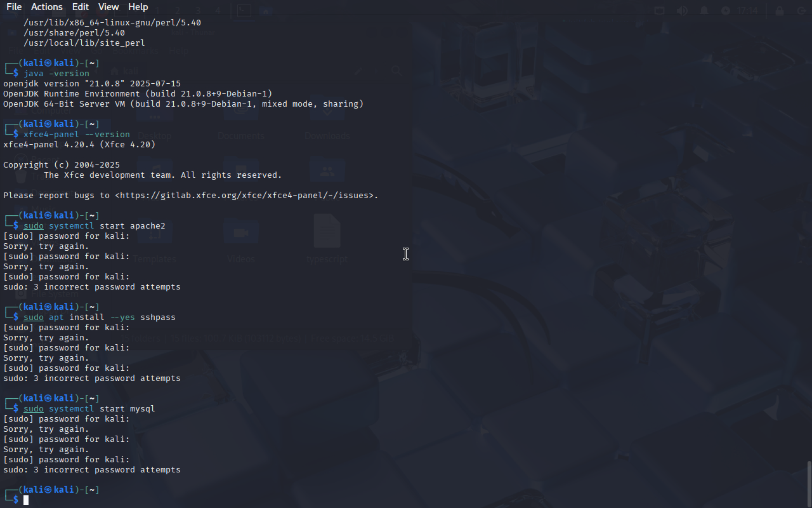Image resolution: width=812 pixels, height=508 pixels.
Task: Click the underlined sudo before 'systemctl start mysql'
Action: pos(34,409)
